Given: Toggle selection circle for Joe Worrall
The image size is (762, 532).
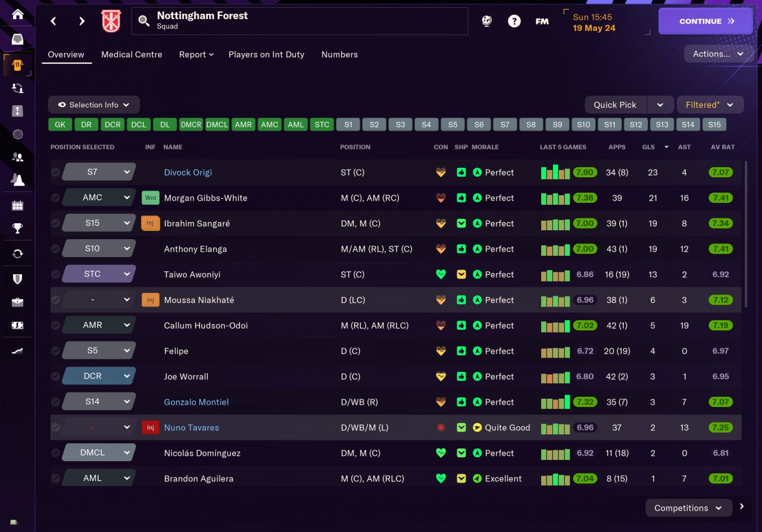Looking at the screenshot, I should (x=55, y=377).
